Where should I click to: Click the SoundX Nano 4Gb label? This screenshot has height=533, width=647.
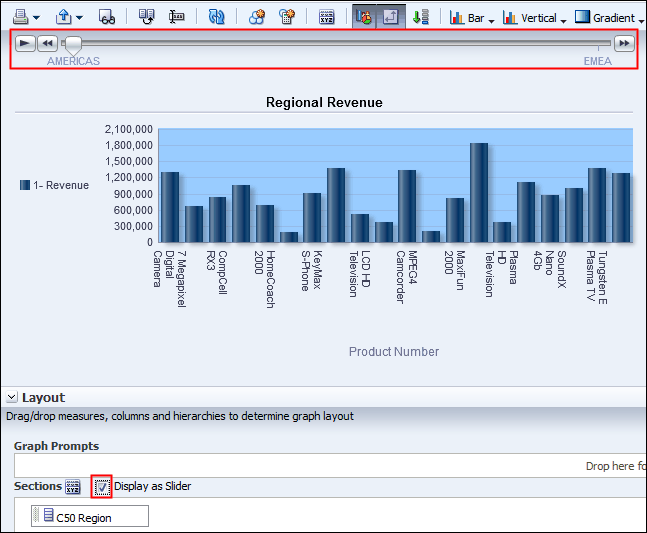pos(550,269)
